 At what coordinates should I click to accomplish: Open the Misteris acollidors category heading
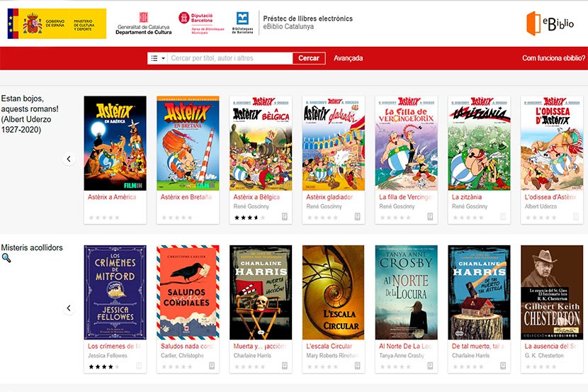click(x=32, y=247)
